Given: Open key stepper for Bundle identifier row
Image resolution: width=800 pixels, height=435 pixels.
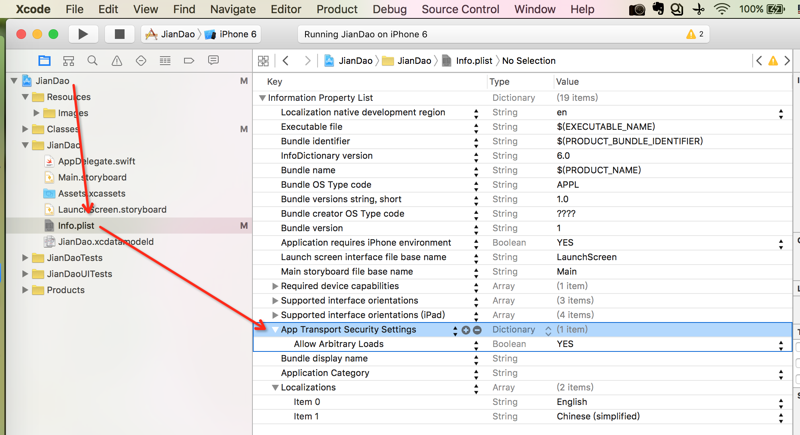Looking at the screenshot, I should pos(476,142).
